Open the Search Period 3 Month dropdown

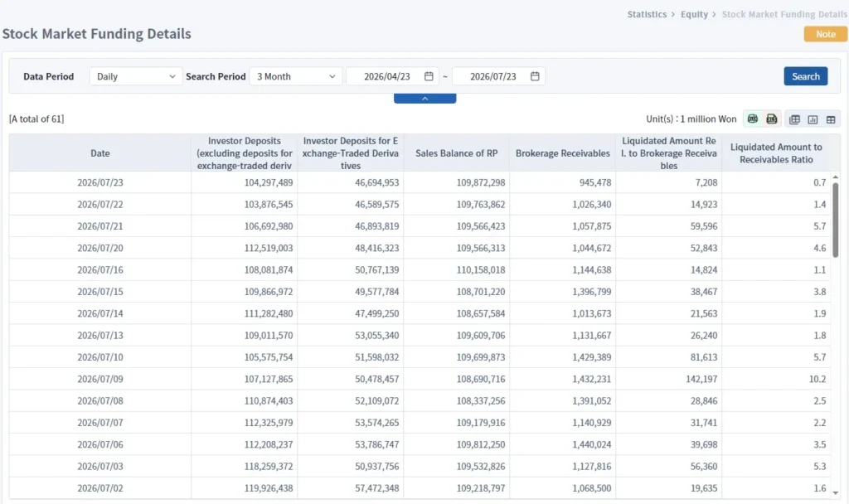(x=296, y=76)
